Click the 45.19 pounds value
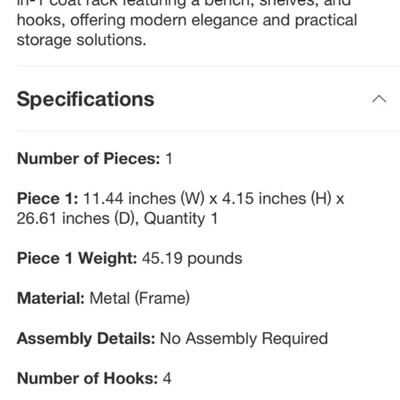This screenshot has width=400, height=400. (192, 258)
